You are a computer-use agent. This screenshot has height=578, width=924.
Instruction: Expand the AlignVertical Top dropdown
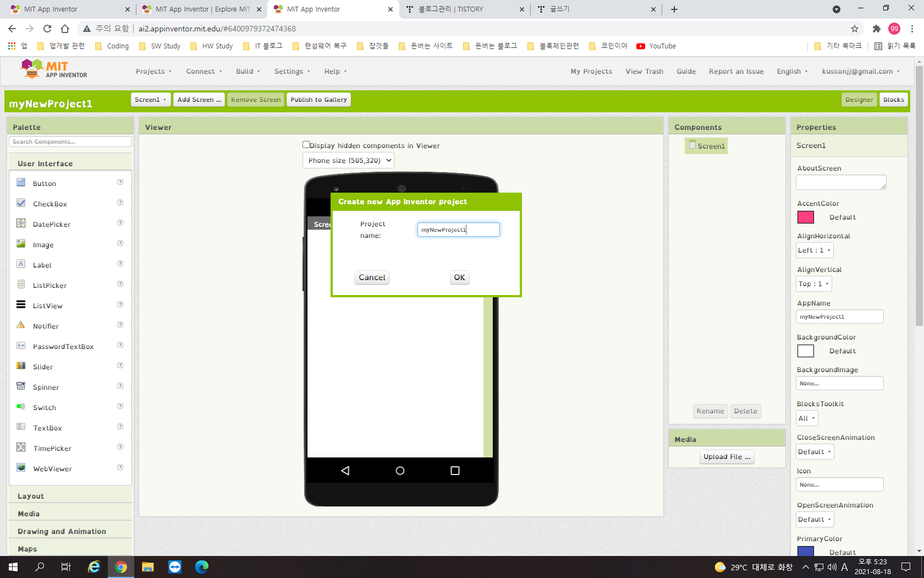click(814, 284)
